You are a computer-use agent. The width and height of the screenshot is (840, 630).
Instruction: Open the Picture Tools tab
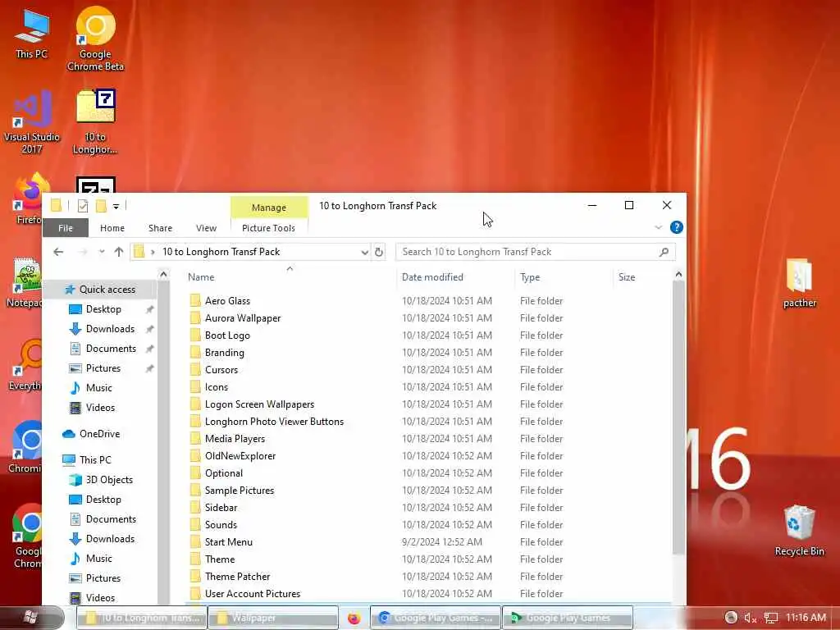tap(268, 228)
